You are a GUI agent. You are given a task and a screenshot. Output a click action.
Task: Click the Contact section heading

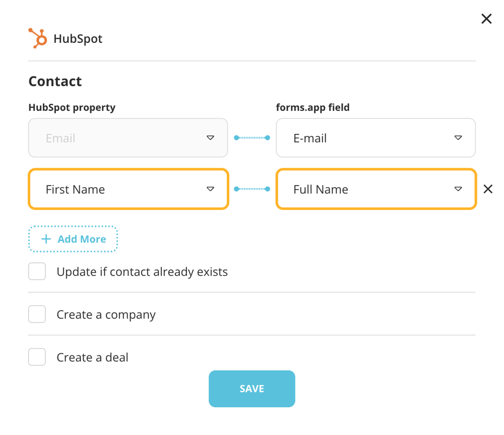point(55,81)
